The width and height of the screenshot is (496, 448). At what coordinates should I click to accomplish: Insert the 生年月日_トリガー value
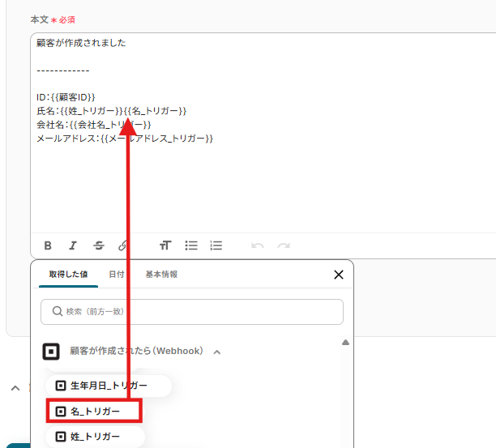point(108,386)
